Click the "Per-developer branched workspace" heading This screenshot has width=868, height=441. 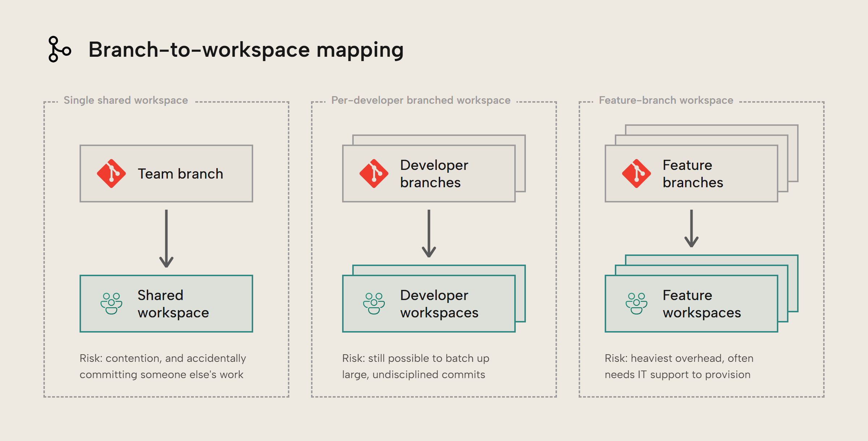tap(421, 100)
